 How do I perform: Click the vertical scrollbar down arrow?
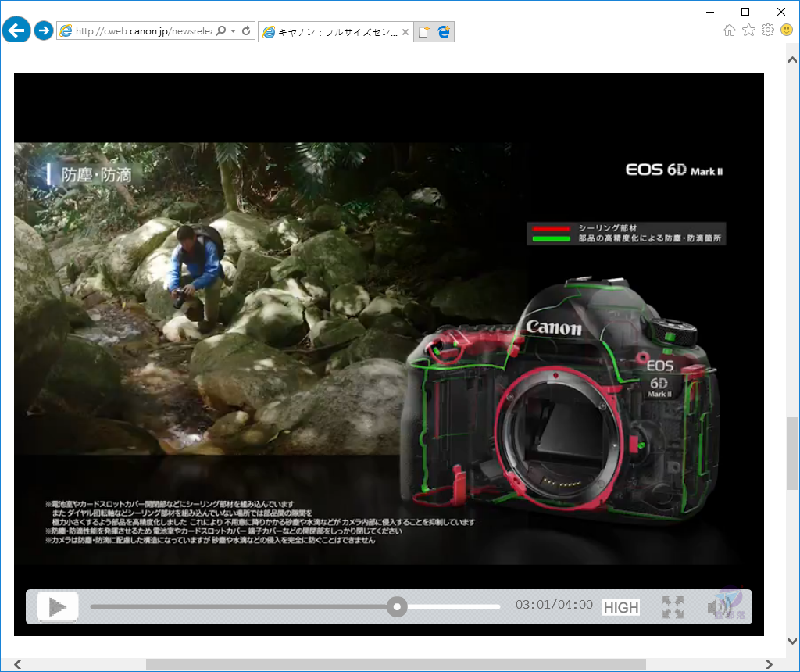(792, 642)
